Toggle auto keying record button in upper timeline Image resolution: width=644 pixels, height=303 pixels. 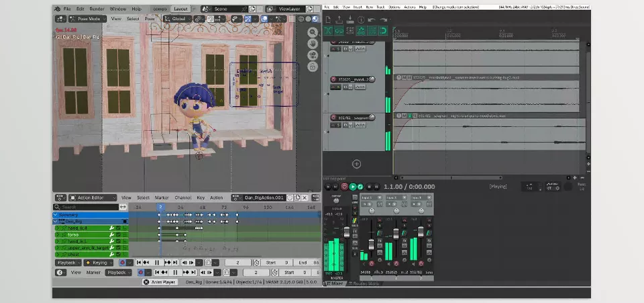click(122, 262)
